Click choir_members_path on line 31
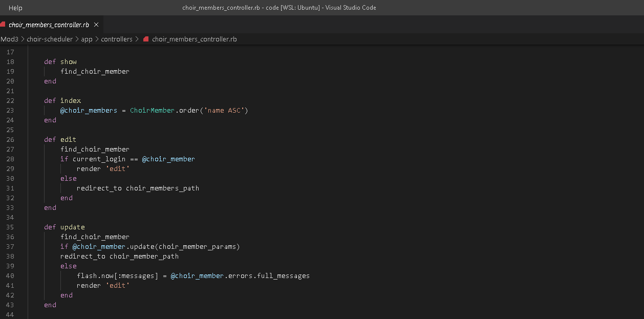Screen dimensions: 644x319 [162, 188]
